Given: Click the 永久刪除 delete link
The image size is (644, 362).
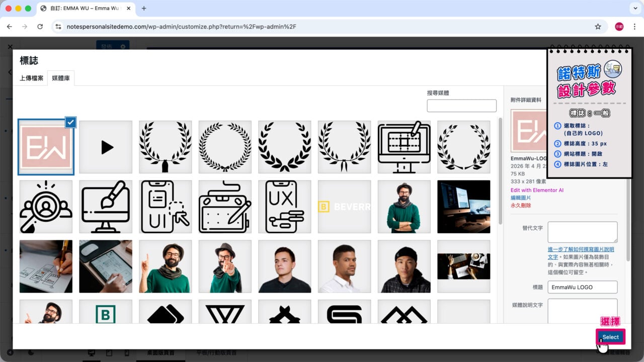Looking at the screenshot, I should (x=521, y=206).
